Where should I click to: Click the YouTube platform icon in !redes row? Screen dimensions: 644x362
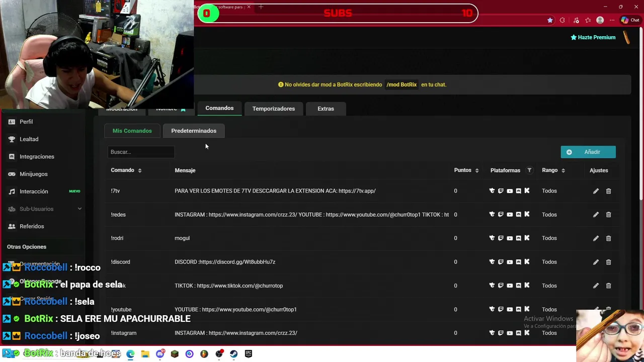pyautogui.click(x=510, y=215)
